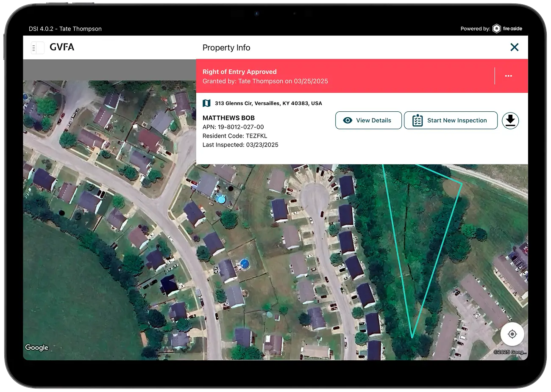Click the eye icon inside View Details
This screenshot has height=392, width=551.
[348, 120]
